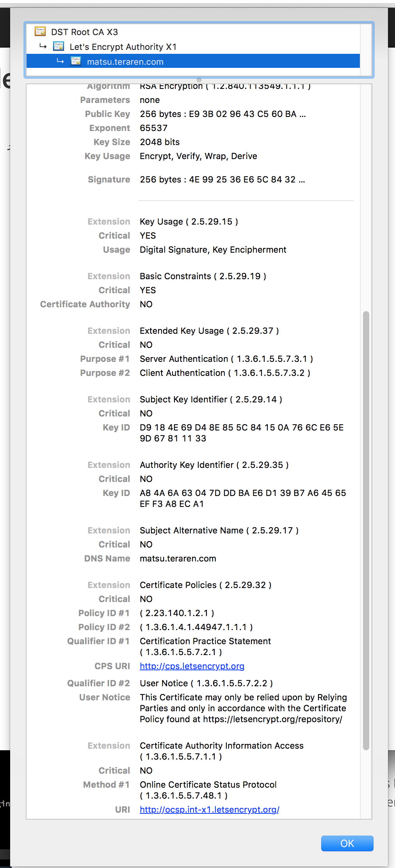Click Subject Alternative Name ( 2.5.29.17 ) text
The image size is (395, 868).
click(219, 530)
